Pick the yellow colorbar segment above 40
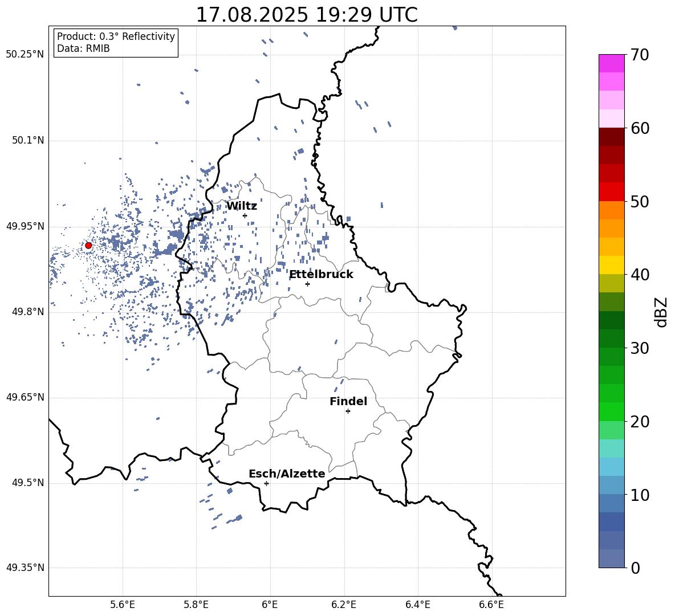 pyautogui.click(x=611, y=266)
